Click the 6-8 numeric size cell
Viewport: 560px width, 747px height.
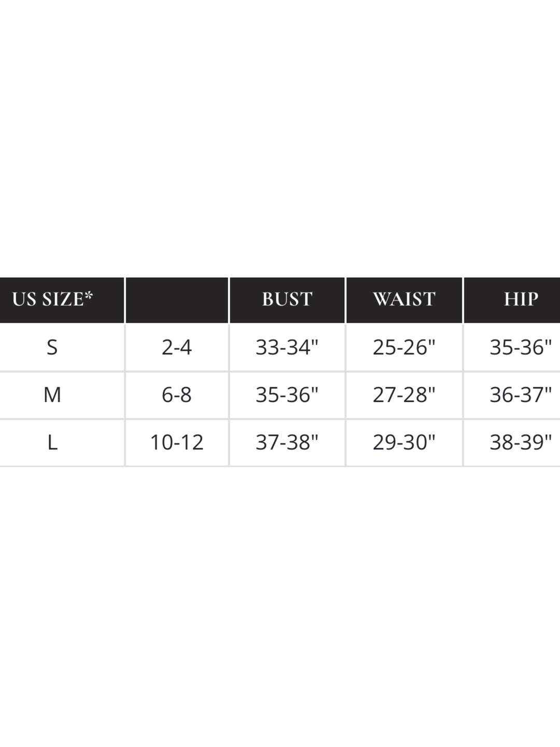tap(177, 394)
